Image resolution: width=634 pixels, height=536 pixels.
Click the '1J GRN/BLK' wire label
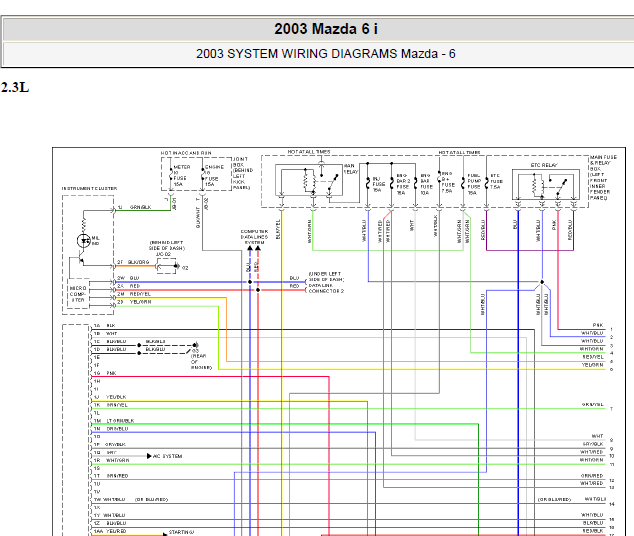(x=135, y=207)
